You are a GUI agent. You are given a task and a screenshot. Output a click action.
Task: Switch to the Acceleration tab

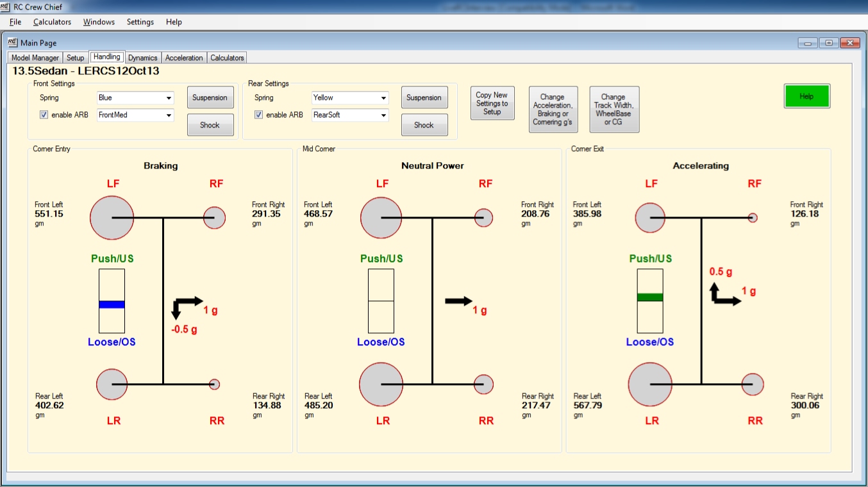[x=184, y=58]
